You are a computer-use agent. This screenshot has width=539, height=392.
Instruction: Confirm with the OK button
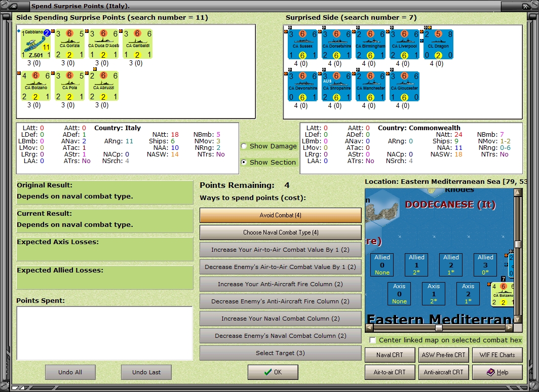pyautogui.click(x=273, y=372)
